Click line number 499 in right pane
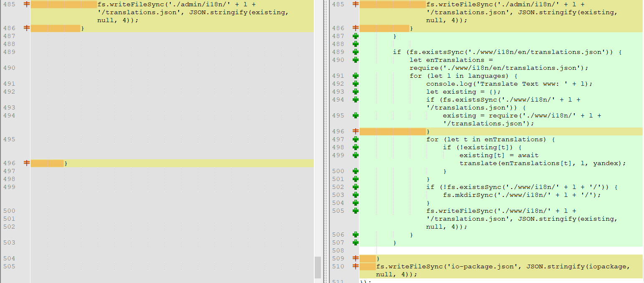This screenshot has height=283, width=644. [338, 155]
